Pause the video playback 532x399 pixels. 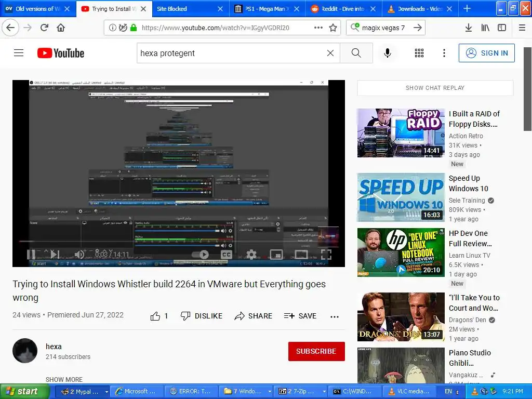pyautogui.click(x=31, y=254)
